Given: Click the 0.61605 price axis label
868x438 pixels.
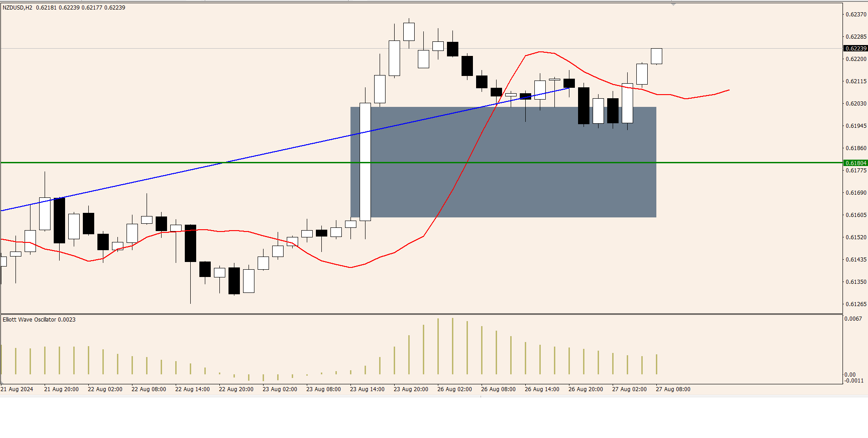Looking at the screenshot, I should (x=856, y=215).
